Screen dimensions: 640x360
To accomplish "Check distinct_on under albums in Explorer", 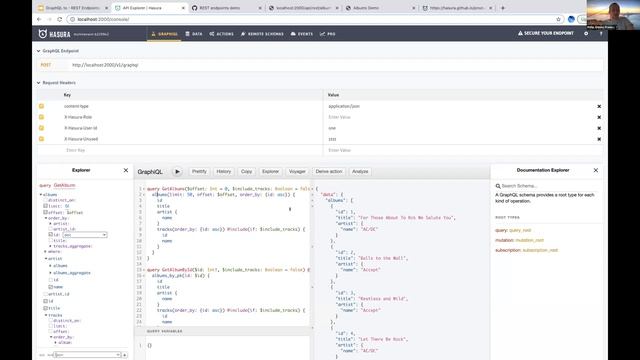I will coord(46,200).
